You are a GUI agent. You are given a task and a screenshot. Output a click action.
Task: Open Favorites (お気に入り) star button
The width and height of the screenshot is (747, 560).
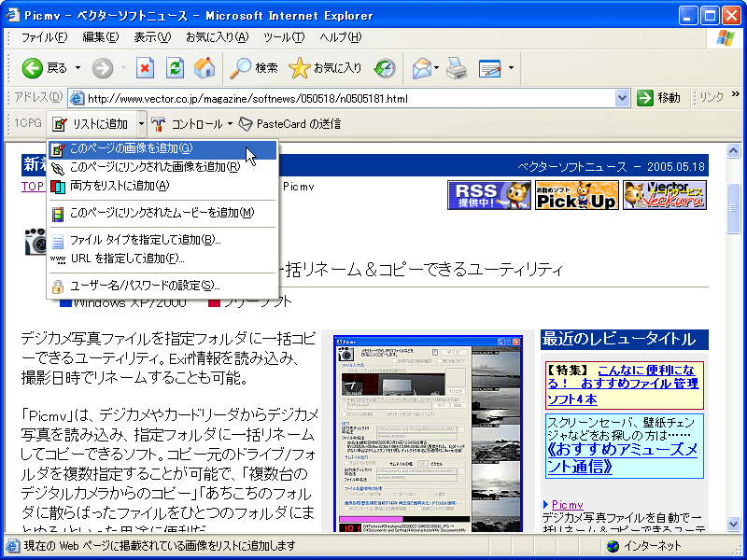(325, 68)
